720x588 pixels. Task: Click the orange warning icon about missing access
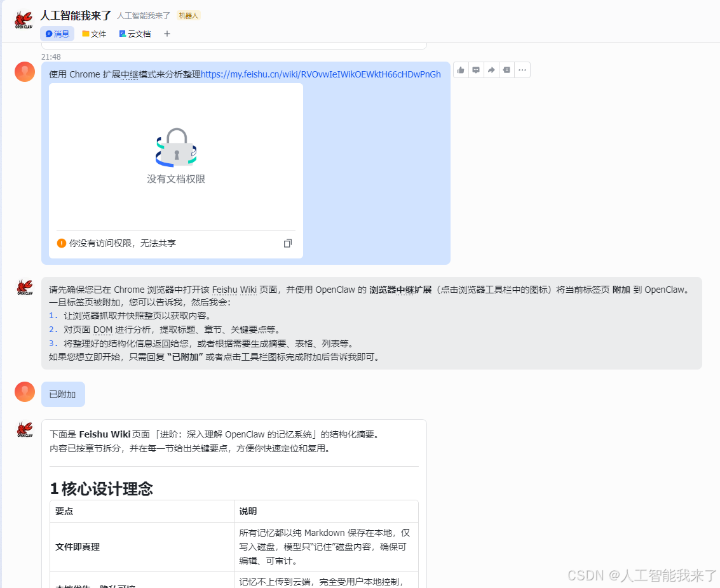coord(62,243)
